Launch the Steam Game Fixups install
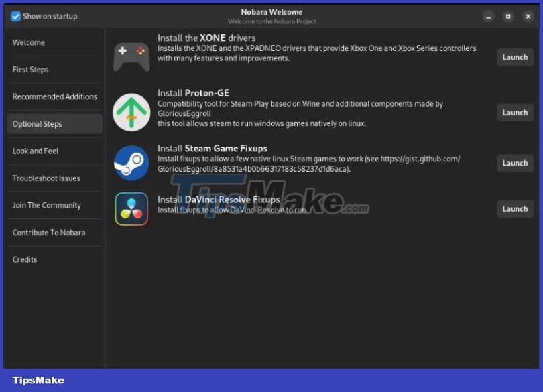Screen dimensions: 543x392 click(514, 163)
